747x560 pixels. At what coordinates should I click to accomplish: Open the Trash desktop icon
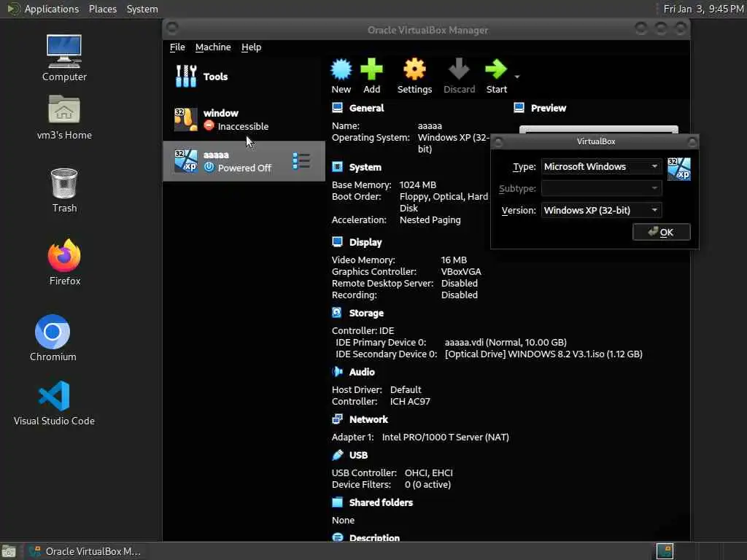pyautogui.click(x=64, y=190)
